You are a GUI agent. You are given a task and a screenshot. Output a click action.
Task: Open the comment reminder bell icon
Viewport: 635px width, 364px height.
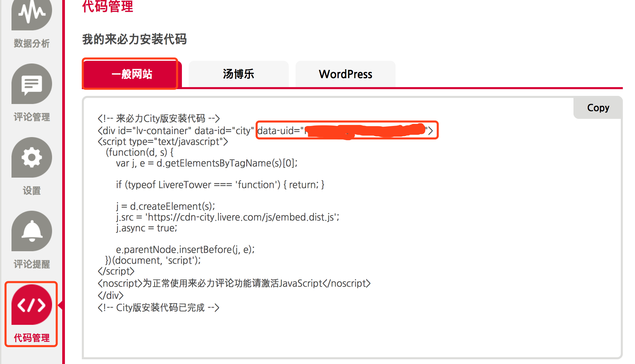(x=31, y=231)
